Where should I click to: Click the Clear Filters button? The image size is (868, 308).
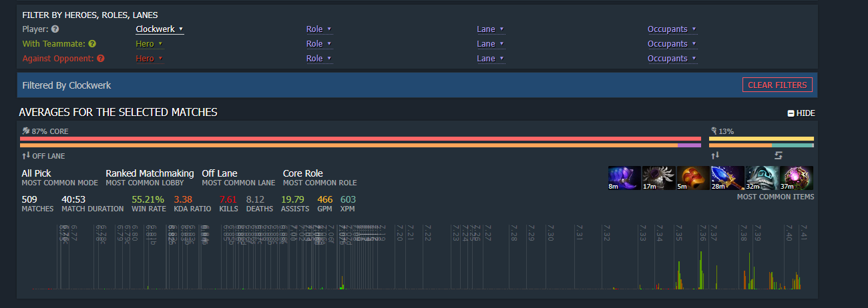pos(778,85)
